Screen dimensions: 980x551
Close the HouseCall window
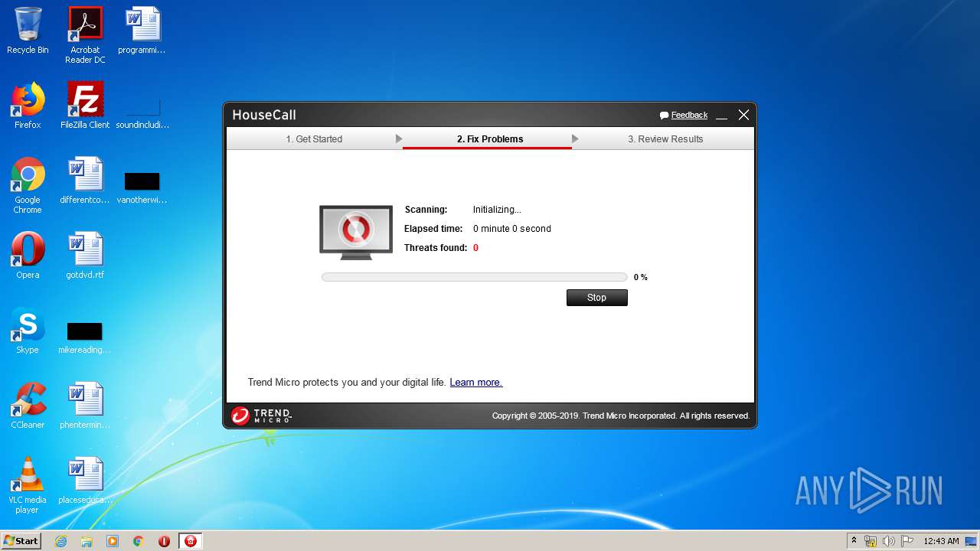tap(743, 115)
